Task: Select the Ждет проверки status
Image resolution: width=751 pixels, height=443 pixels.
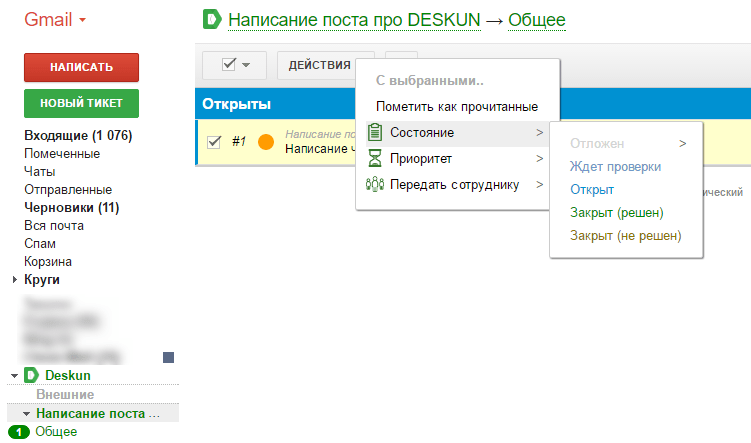Action: [x=615, y=166]
